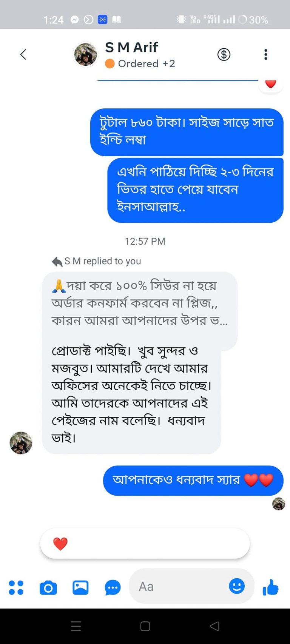The height and width of the screenshot is (644, 290).
Task: Tap the heart reaction on top message
Action: [x=270, y=84]
